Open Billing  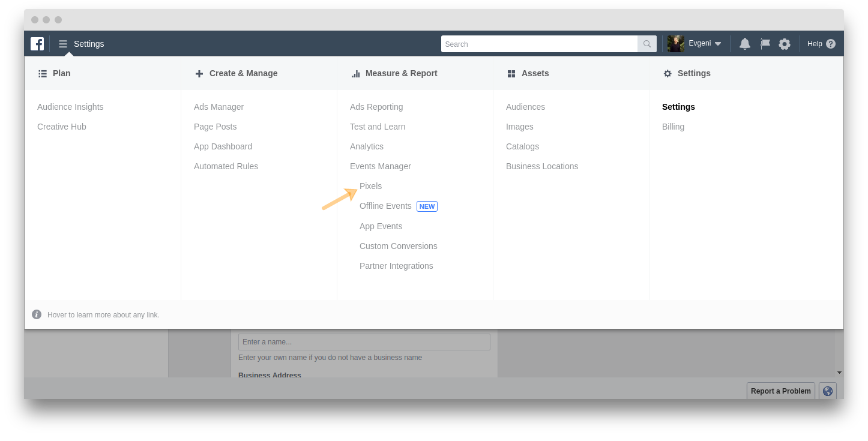[x=673, y=127]
